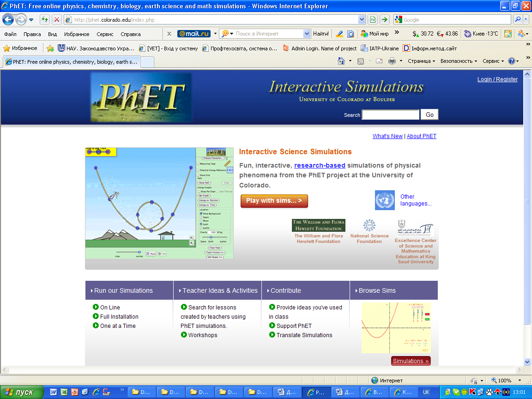This screenshot has width=532, height=399.
Task: Click the parabola graph sim thumbnail
Action: point(396,328)
